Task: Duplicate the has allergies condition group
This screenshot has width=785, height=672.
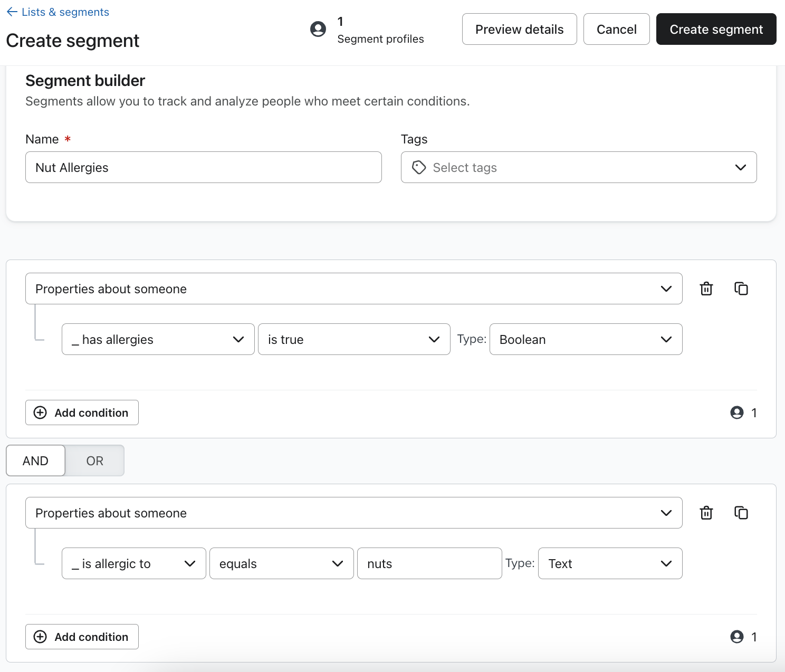Action: click(x=741, y=289)
